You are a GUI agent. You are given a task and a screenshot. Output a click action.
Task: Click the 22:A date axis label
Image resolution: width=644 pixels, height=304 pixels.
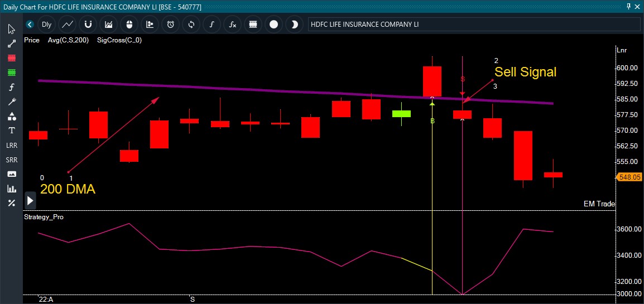tap(46, 300)
